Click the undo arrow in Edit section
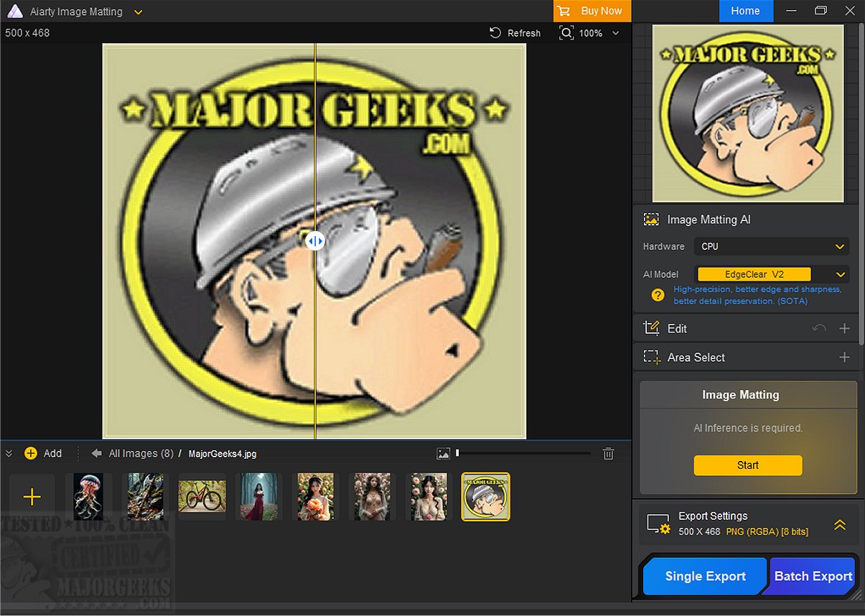865x616 pixels. click(819, 328)
